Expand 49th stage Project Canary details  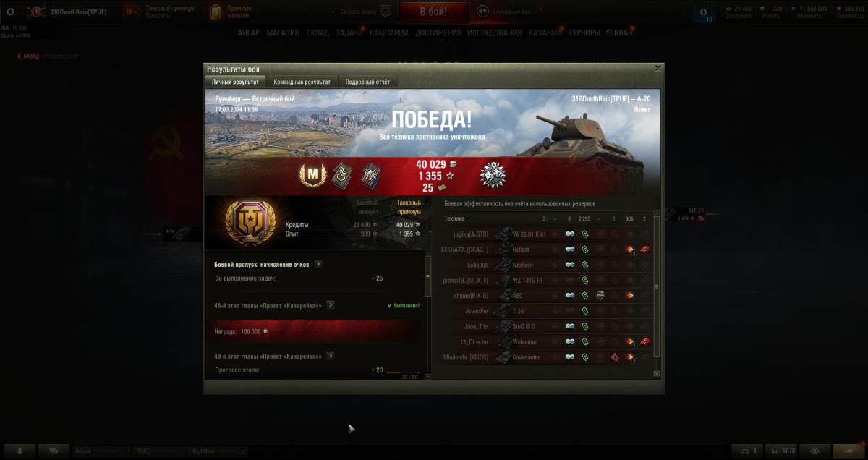point(330,356)
